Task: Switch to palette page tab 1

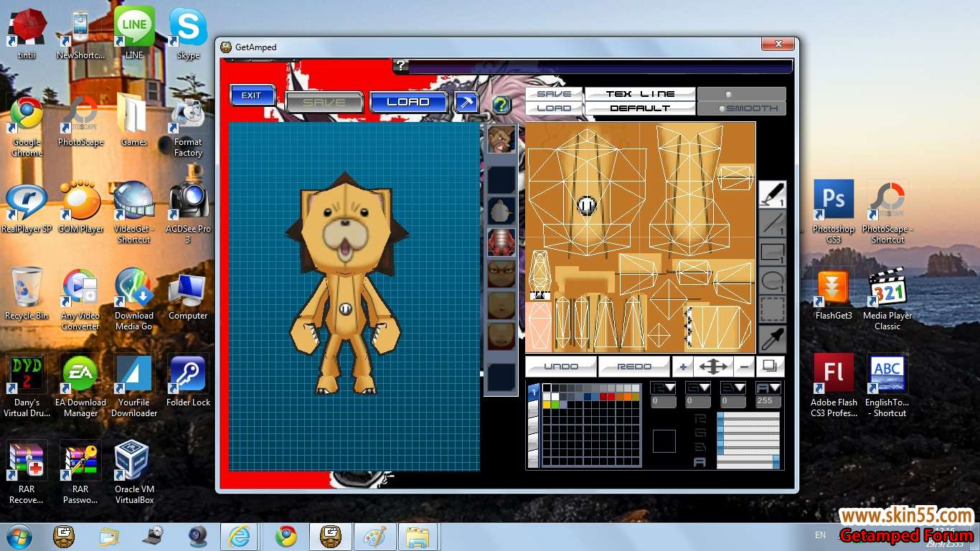Action: tap(533, 392)
